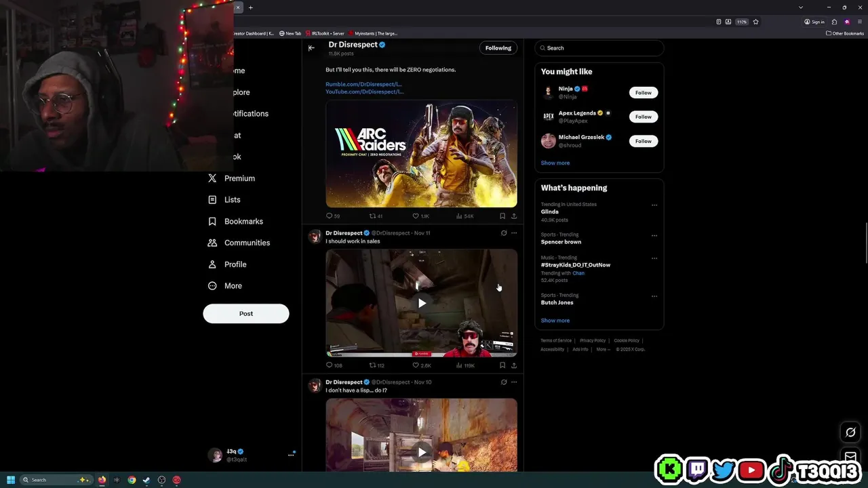Go back using the arrow beside Dr Disrespect
868x488 pixels.
tap(311, 48)
